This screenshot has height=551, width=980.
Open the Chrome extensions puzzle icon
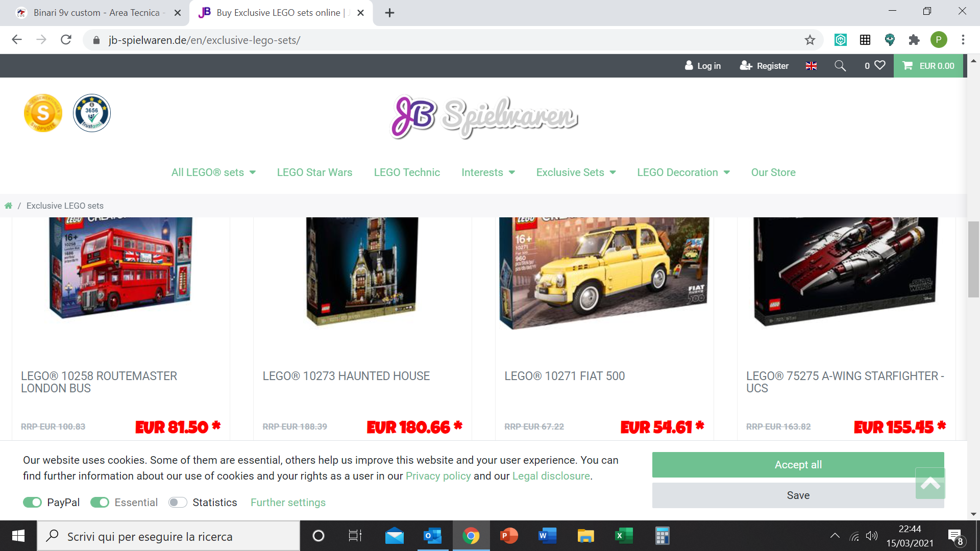click(914, 40)
